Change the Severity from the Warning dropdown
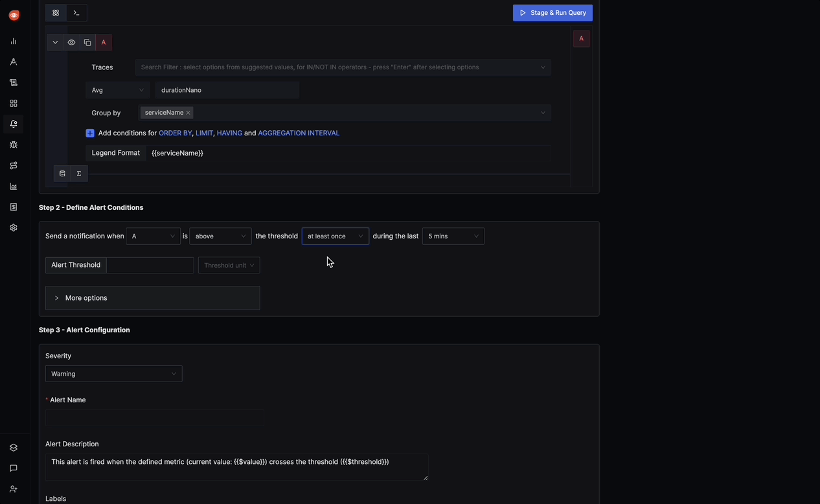820x504 pixels. click(x=113, y=373)
